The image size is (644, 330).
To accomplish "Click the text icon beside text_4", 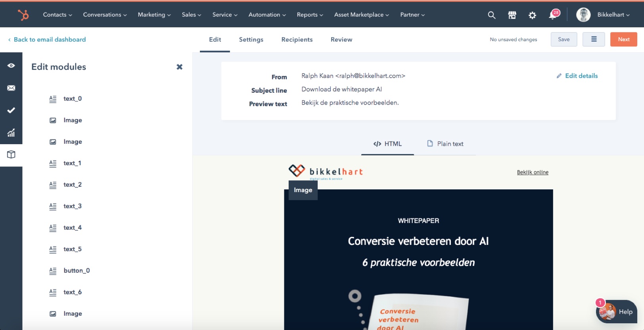I will click(53, 228).
